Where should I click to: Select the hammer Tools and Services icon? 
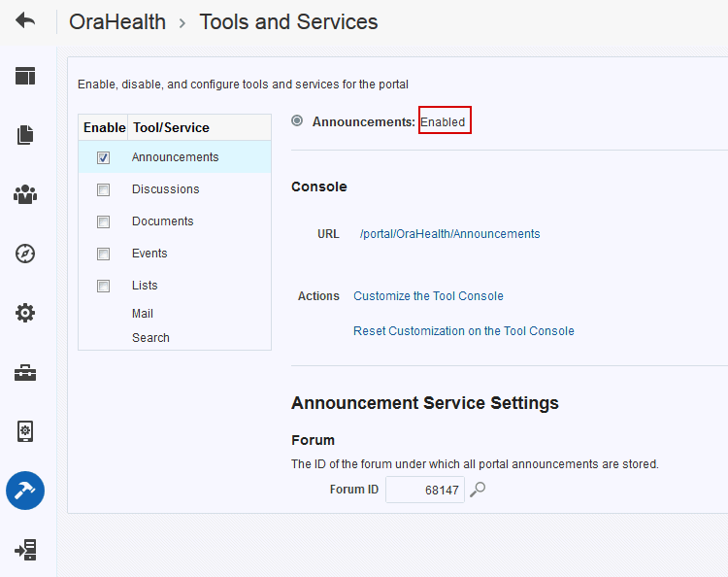[25, 491]
